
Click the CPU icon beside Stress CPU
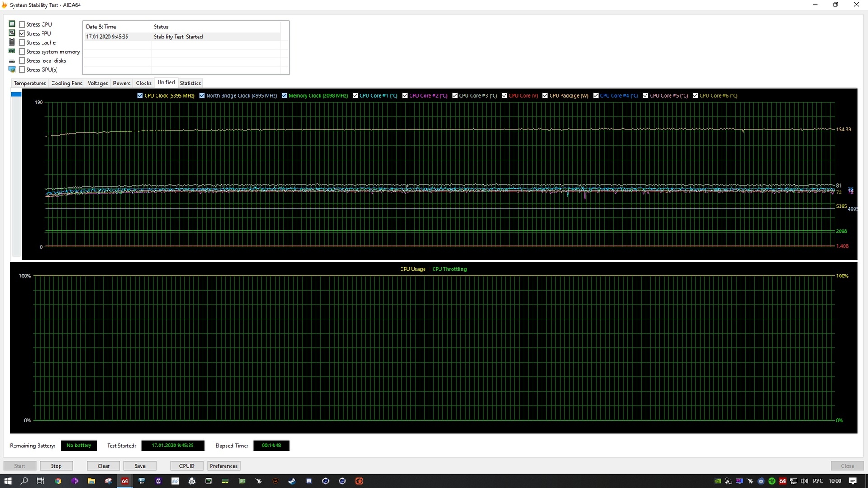tap(12, 24)
